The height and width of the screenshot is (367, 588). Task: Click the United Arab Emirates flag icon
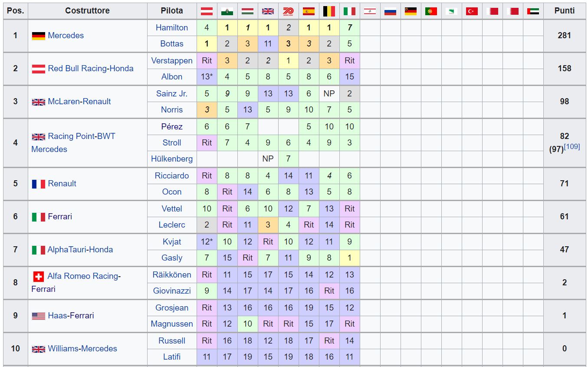[533, 11]
